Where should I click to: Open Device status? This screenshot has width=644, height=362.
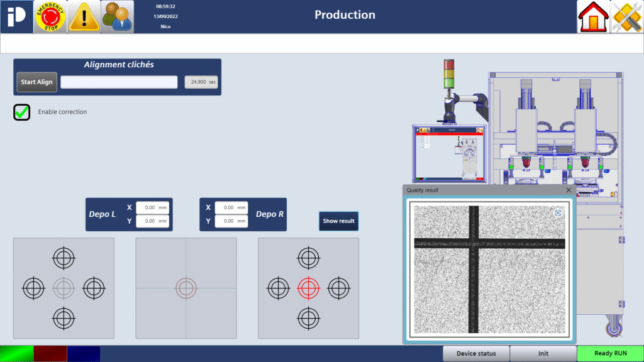coord(476,353)
